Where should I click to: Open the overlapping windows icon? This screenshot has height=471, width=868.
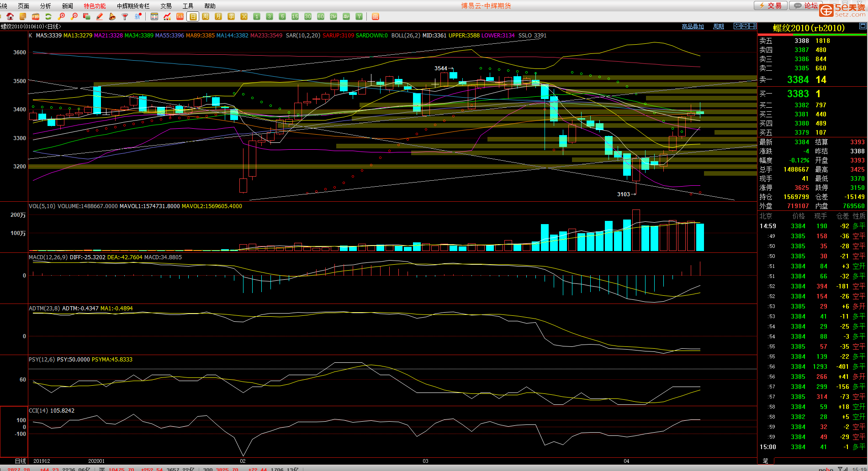pos(86,16)
